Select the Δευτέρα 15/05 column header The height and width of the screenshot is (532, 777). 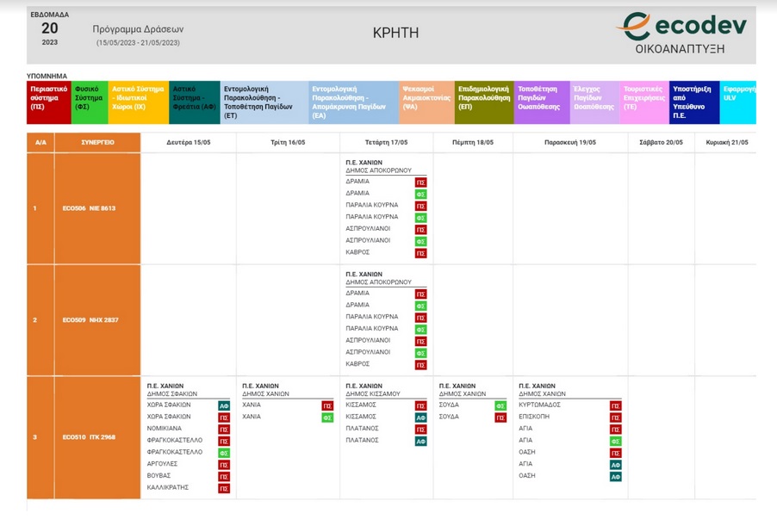click(x=188, y=143)
